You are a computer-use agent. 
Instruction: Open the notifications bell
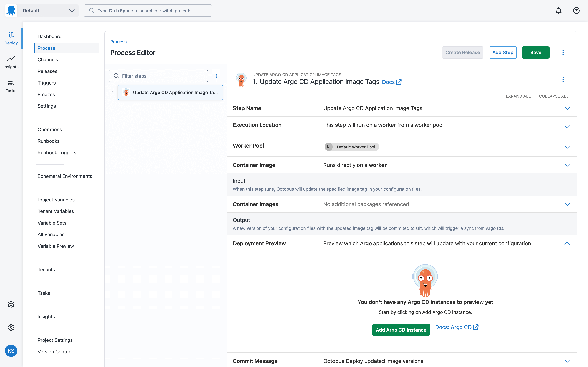point(558,10)
